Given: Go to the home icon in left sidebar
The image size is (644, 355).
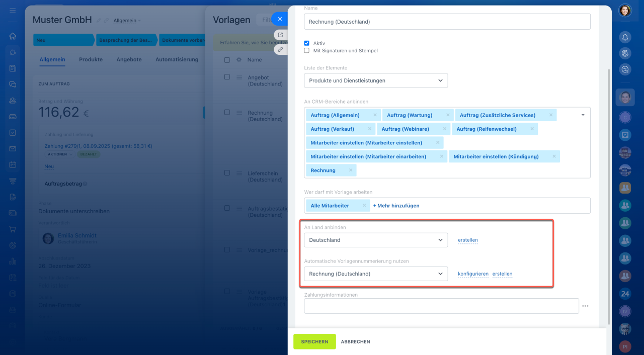Looking at the screenshot, I should pos(13,36).
